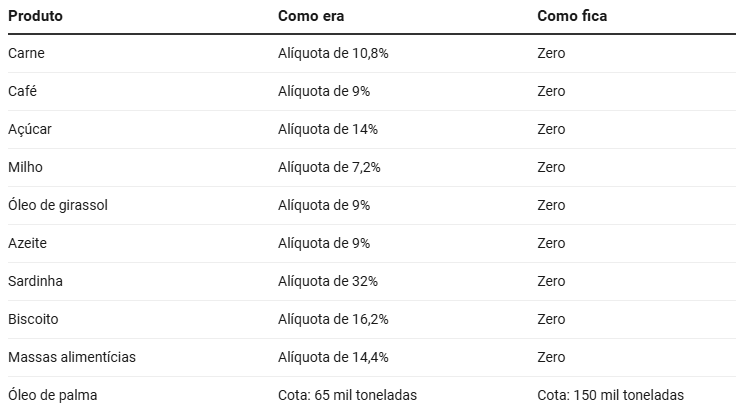Select the Milho product cell
Viewport: 742px width, 419px height.
click(x=25, y=167)
